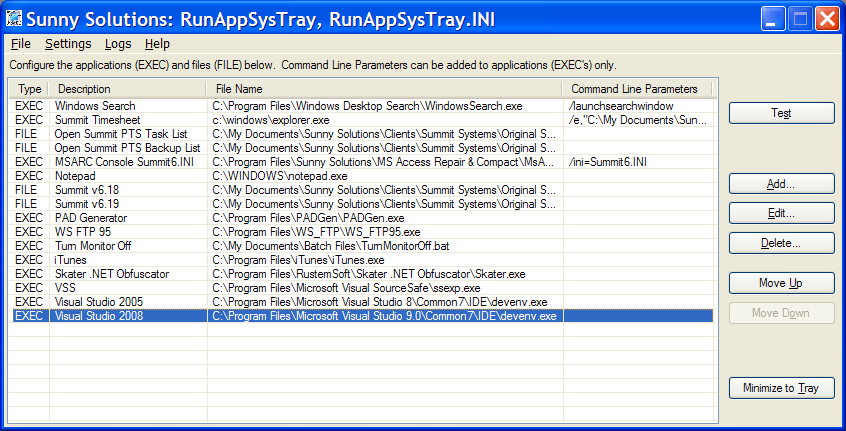Open the Help menu
Image resolution: width=846 pixels, height=431 pixels.
tap(157, 44)
